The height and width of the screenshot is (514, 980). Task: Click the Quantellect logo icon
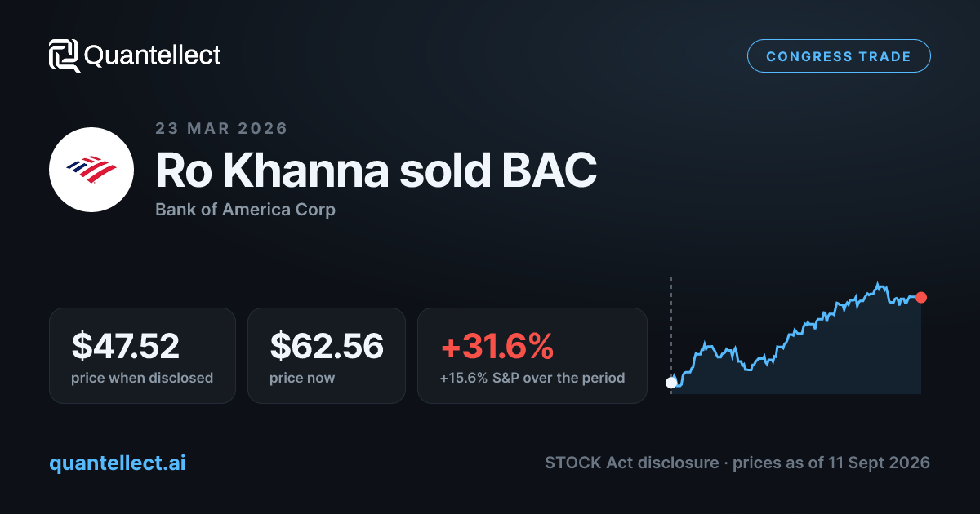[64, 55]
